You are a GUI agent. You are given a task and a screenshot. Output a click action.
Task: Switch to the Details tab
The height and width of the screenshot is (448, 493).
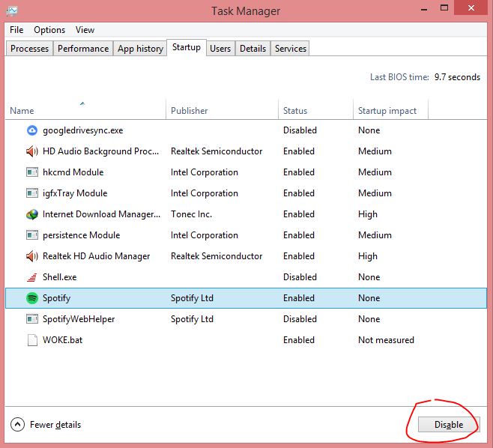[x=252, y=49]
